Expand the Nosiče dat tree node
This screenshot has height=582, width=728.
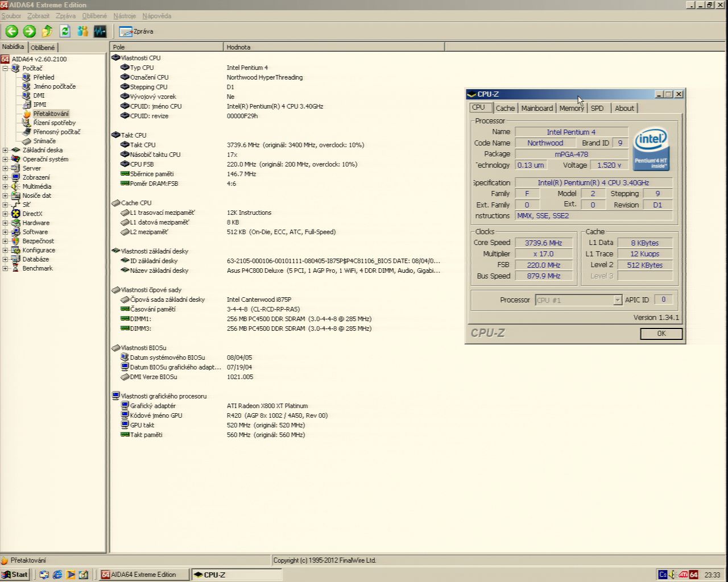click(x=5, y=196)
